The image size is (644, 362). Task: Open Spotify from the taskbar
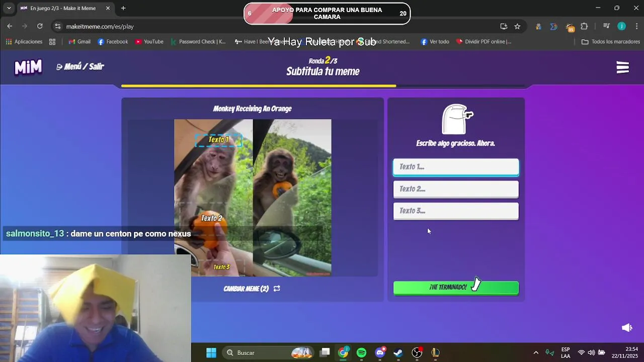tap(361, 352)
